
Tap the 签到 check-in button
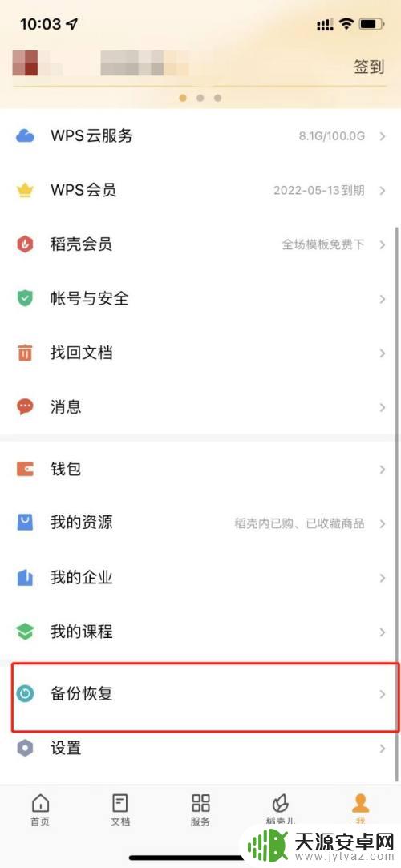(x=370, y=67)
